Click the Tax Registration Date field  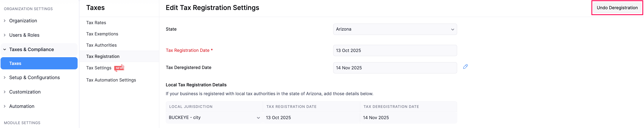pos(395,51)
